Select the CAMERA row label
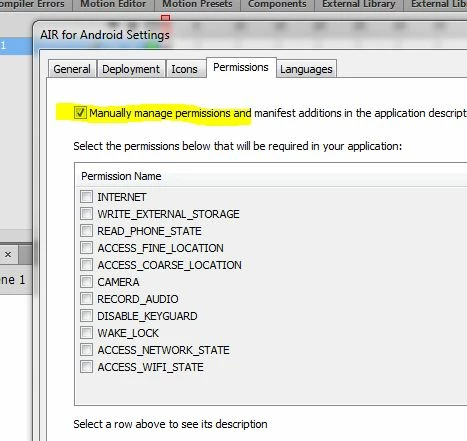Viewport: 467px width, 441px height. [118, 282]
